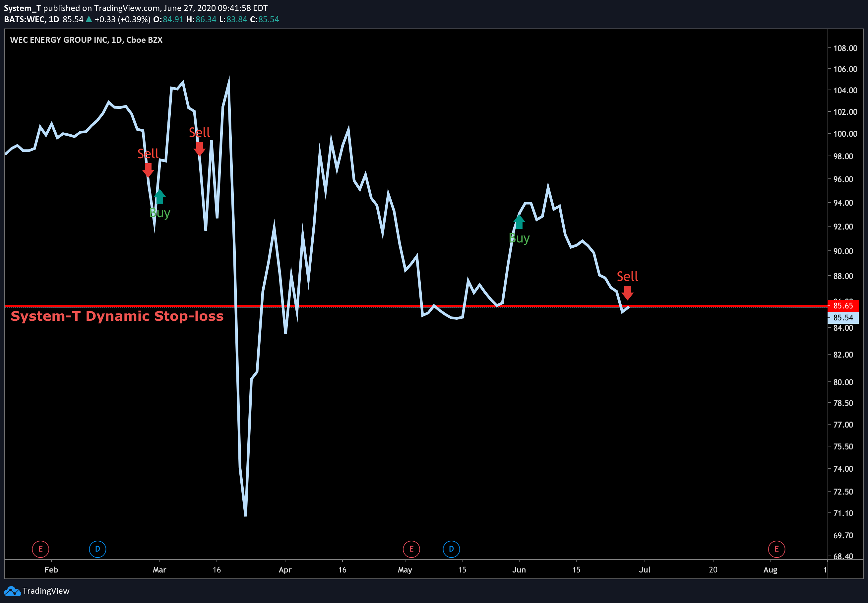Click the +0.33 (+0.39%) change value
The width and height of the screenshot is (868, 603).
click(x=123, y=19)
